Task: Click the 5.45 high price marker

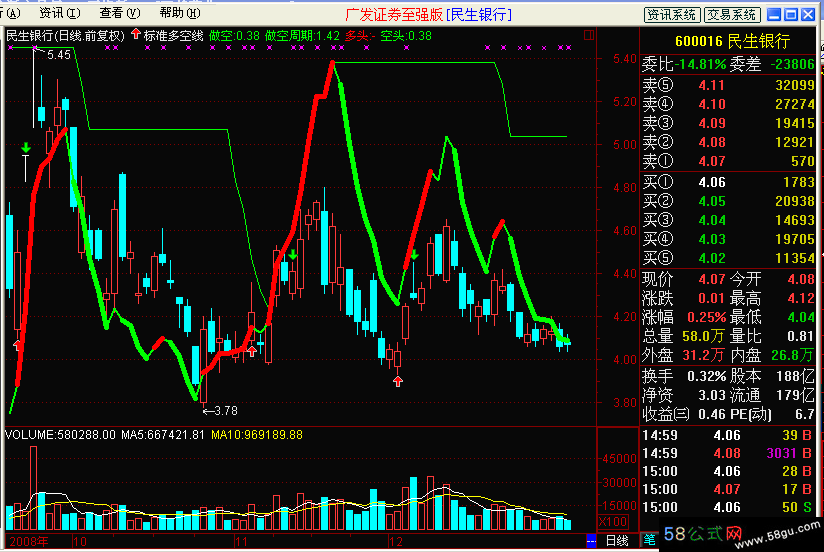Action: click(59, 55)
